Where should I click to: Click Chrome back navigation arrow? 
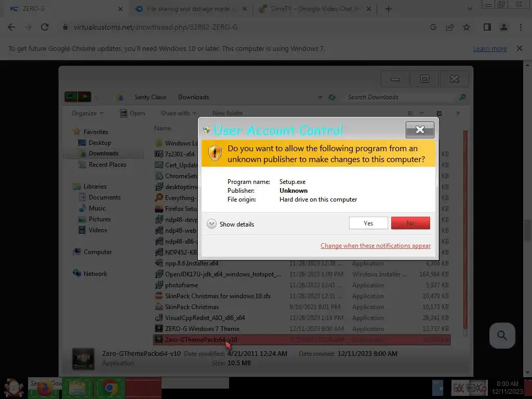(x=11, y=27)
